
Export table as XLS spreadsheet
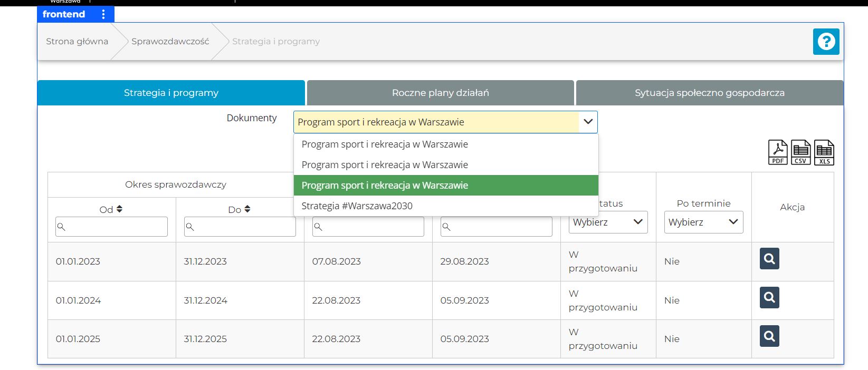click(x=824, y=153)
